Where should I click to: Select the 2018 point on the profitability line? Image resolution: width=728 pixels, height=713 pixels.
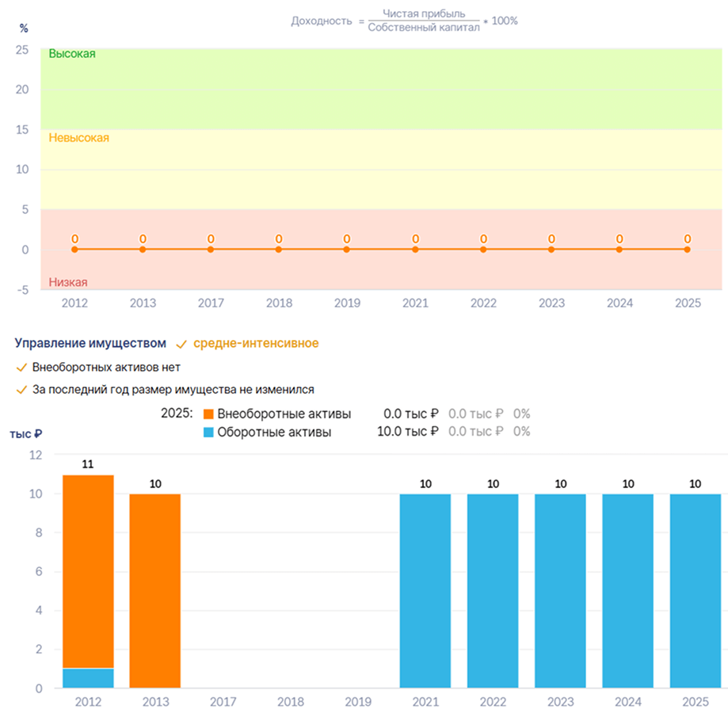click(x=279, y=250)
